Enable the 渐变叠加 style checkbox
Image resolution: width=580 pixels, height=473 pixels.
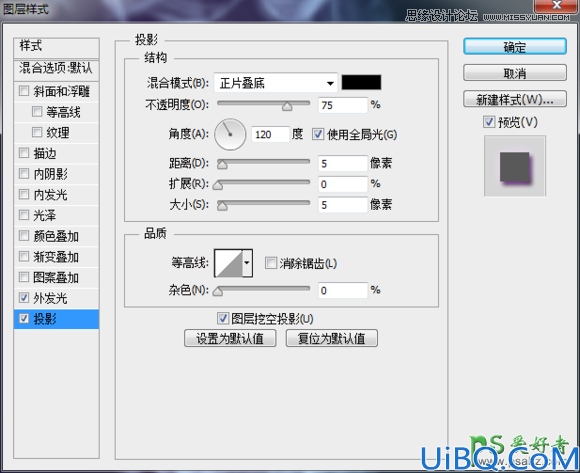(x=24, y=256)
